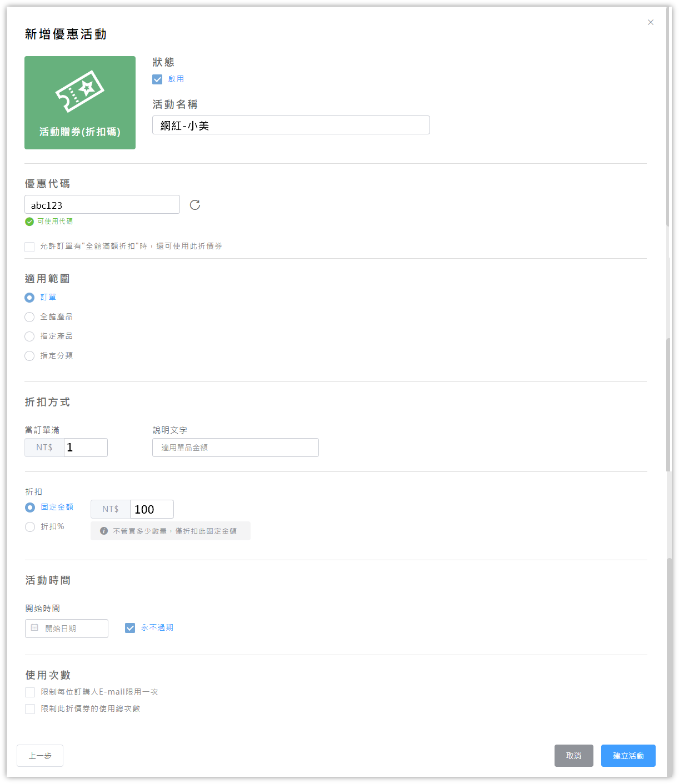Select 折扣% discount type
This screenshot has width=679, height=784.
pyautogui.click(x=30, y=527)
